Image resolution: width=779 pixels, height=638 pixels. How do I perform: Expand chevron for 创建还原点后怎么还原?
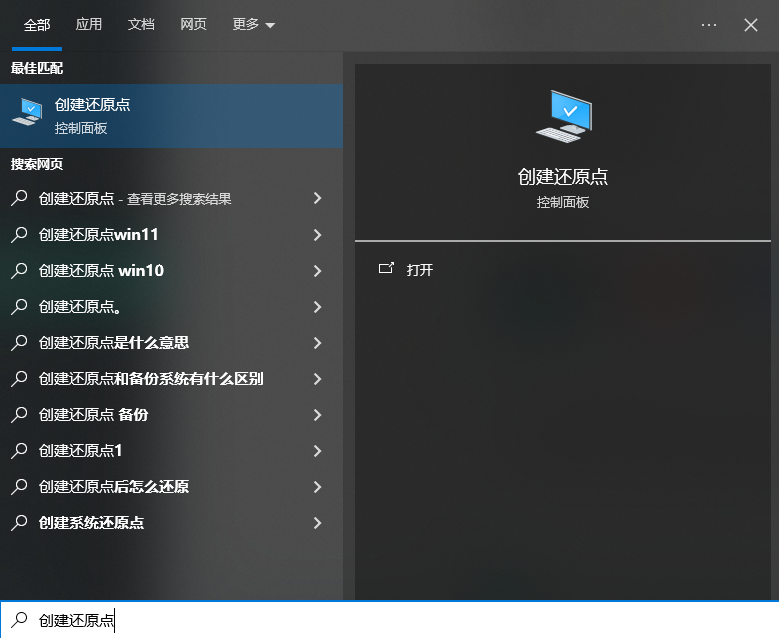pyautogui.click(x=317, y=487)
